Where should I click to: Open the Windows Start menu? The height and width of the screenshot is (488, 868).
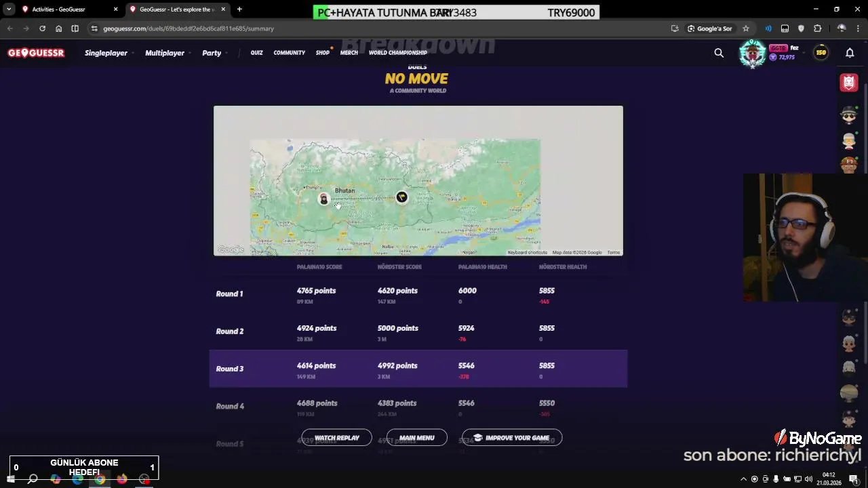tap(10, 479)
